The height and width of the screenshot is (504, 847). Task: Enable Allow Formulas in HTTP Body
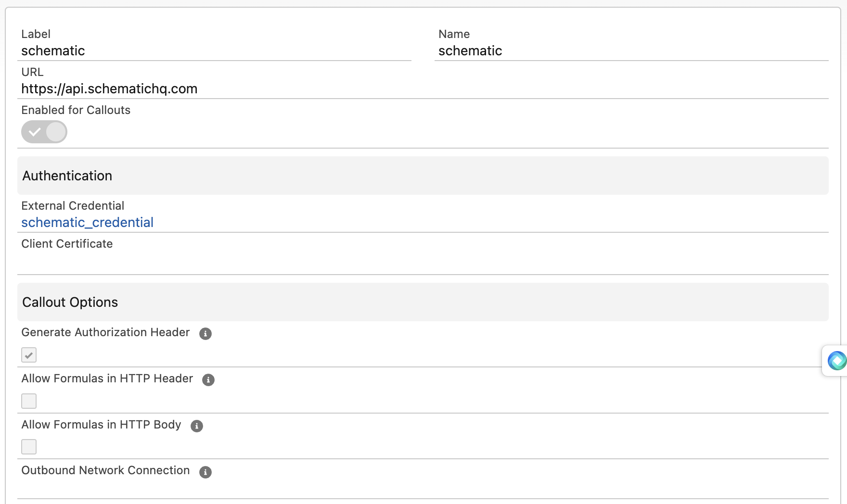pos(28,447)
